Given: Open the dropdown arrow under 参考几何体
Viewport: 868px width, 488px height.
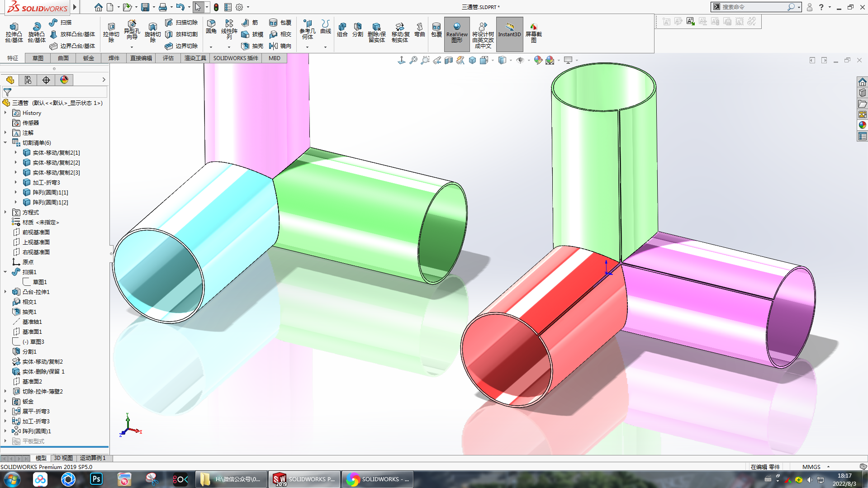Looking at the screenshot, I should [307, 47].
